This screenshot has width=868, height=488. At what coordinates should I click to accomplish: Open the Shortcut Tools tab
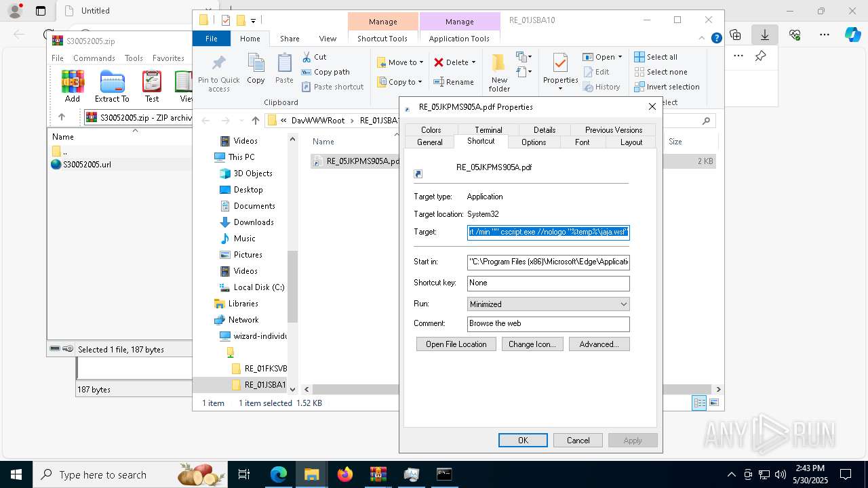[x=382, y=39]
